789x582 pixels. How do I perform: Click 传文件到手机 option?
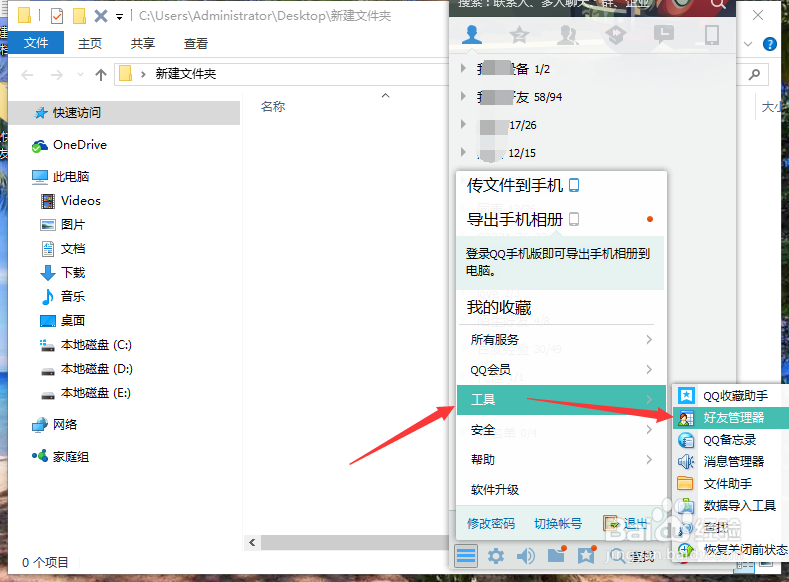click(523, 185)
